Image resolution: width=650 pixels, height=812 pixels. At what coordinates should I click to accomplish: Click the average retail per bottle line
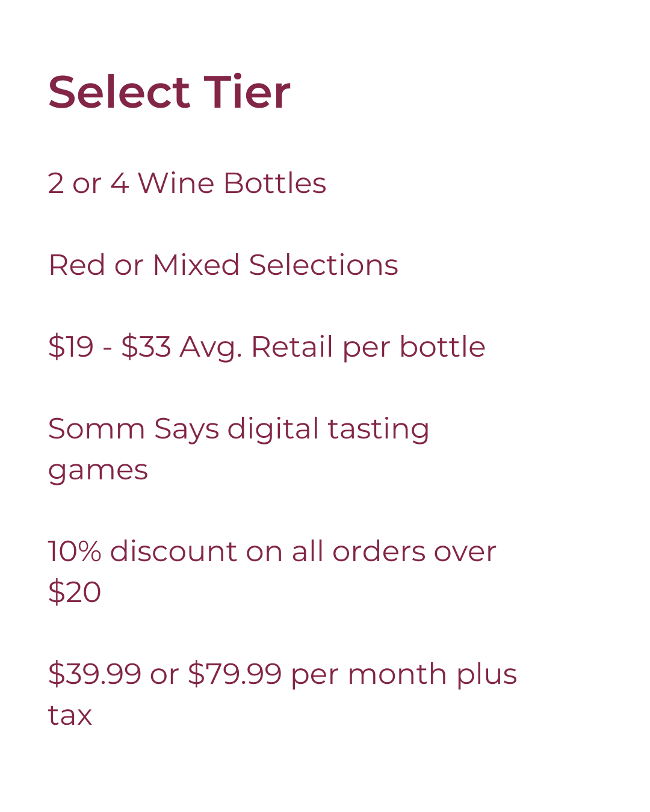point(267,346)
